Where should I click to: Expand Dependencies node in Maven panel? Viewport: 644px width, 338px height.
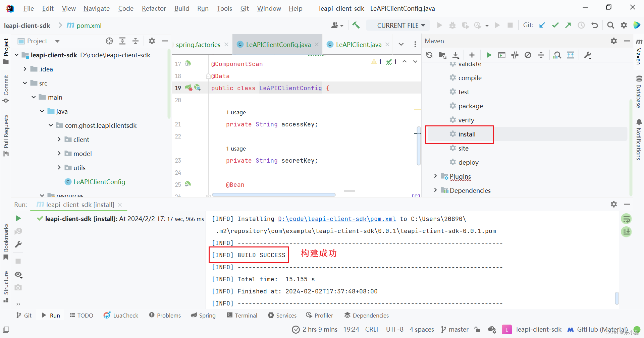[435, 190]
